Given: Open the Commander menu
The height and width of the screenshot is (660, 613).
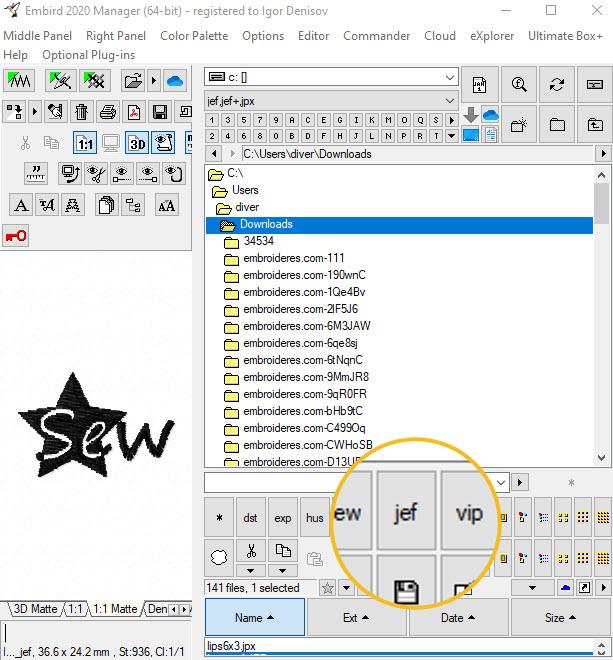Looking at the screenshot, I should [x=376, y=36].
